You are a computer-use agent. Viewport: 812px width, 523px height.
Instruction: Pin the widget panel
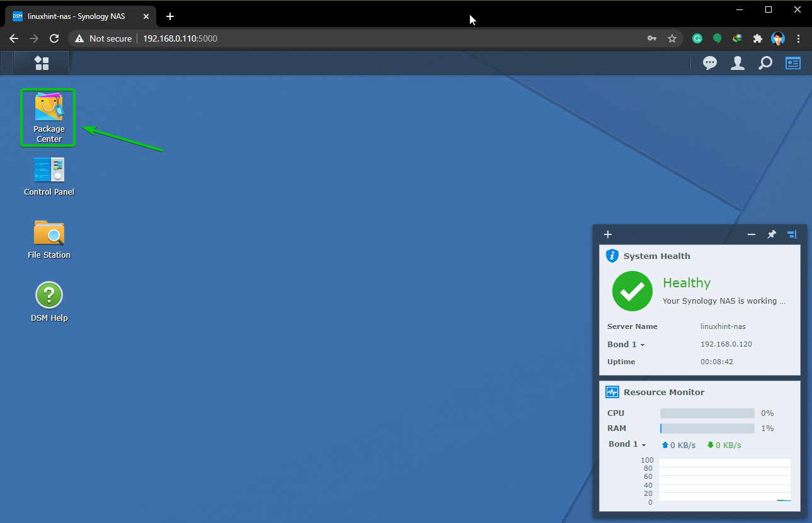(x=772, y=234)
